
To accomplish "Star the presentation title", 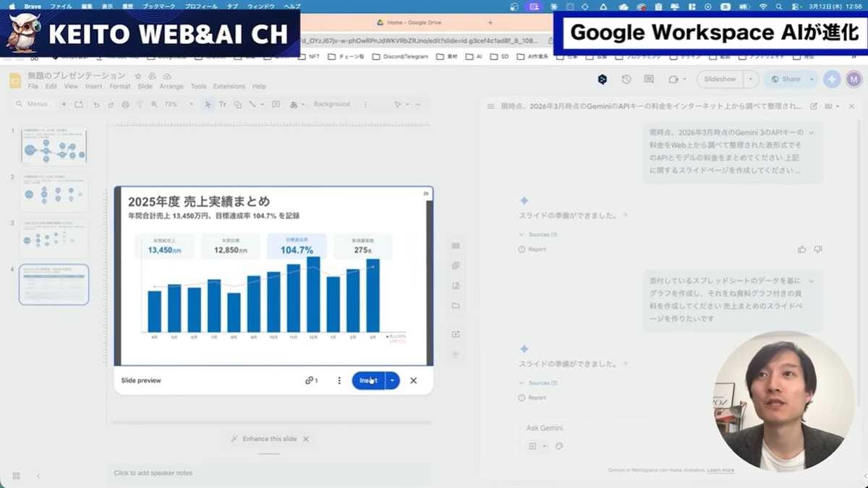I will point(138,76).
